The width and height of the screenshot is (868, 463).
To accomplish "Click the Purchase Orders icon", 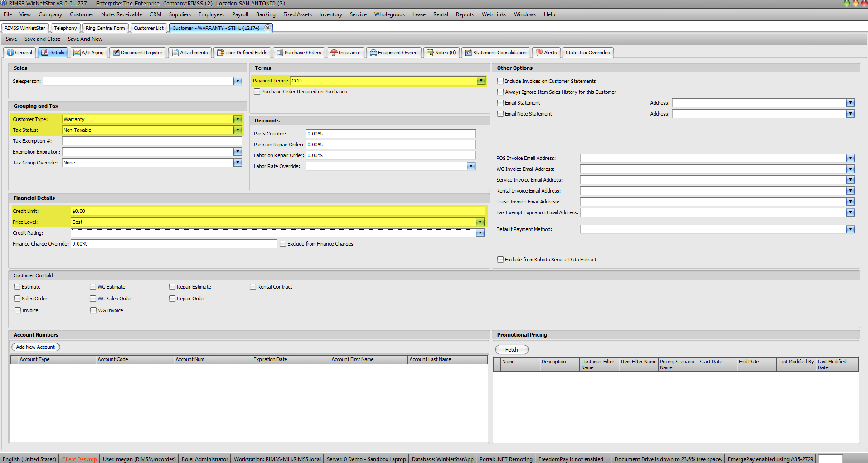I will [x=280, y=53].
